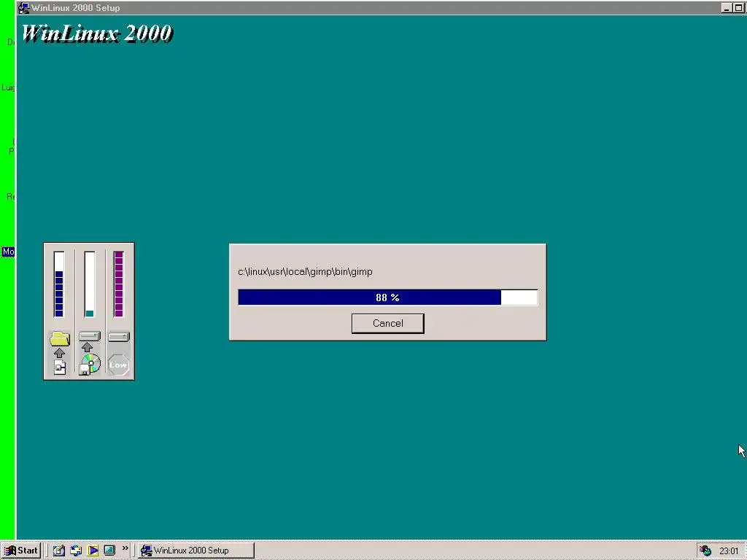Screen dimensions: 747x560
Task: Click the CD and floppy source media icon
Action: pyautogui.click(x=90, y=365)
